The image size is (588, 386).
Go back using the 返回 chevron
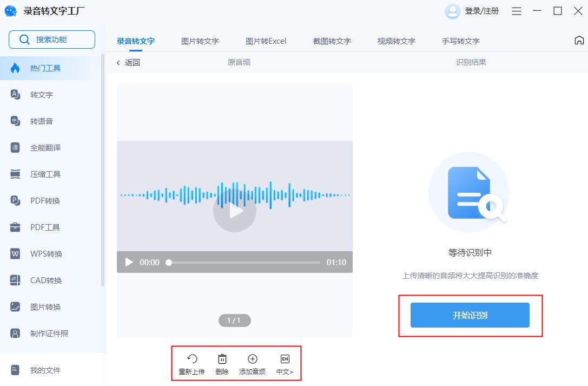128,62
